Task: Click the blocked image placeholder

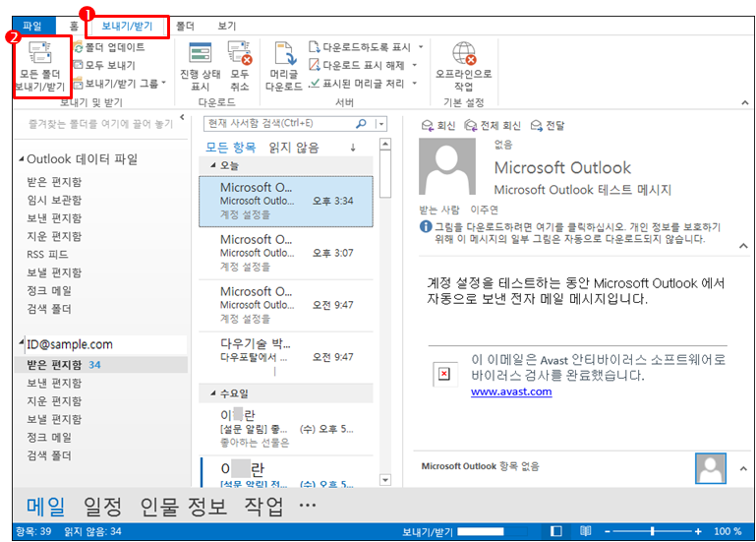Action: coord(444,374)
